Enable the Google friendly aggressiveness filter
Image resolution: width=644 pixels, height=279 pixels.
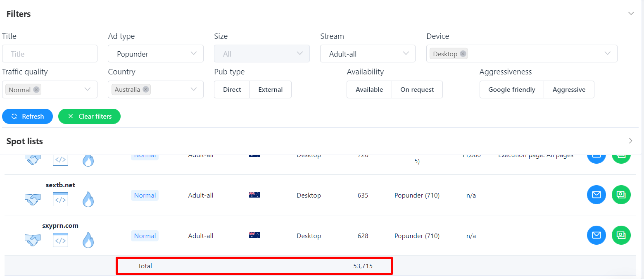pyautogui.click(x=511, y=90)
